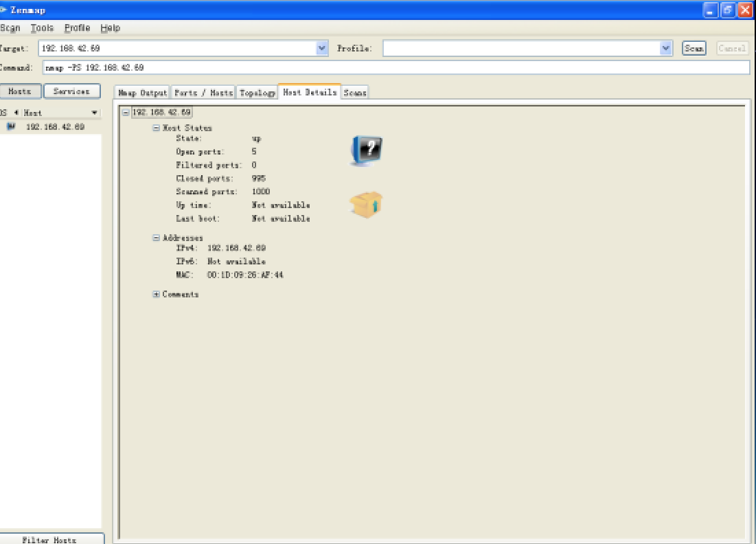The image size is (756, 544).
Task: Click the unknown OS monitor icon
Action: point(367,151)
